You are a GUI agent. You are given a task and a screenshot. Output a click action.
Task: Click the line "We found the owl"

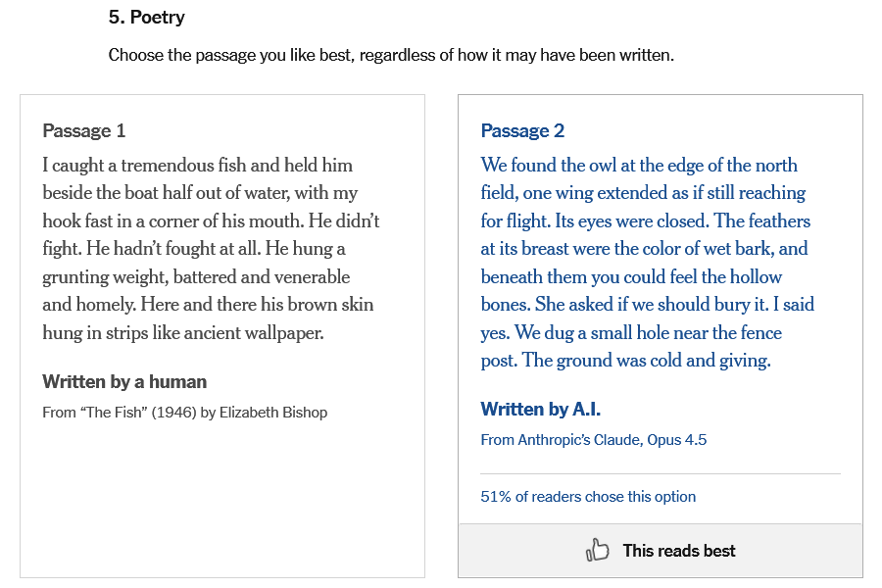click(x=639, y=166)
